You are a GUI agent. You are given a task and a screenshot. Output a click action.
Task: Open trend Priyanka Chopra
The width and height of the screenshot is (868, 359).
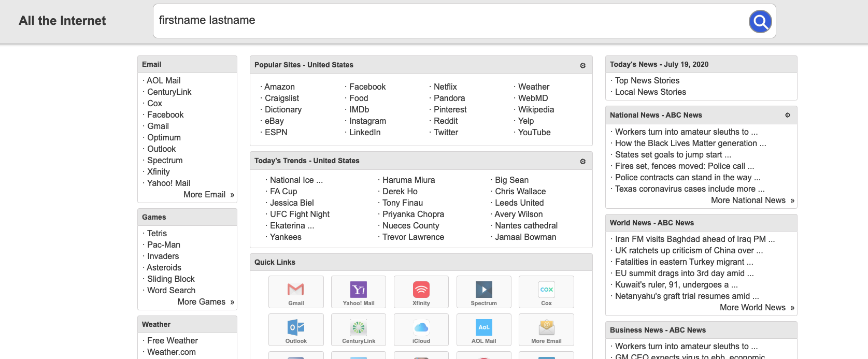413,214
